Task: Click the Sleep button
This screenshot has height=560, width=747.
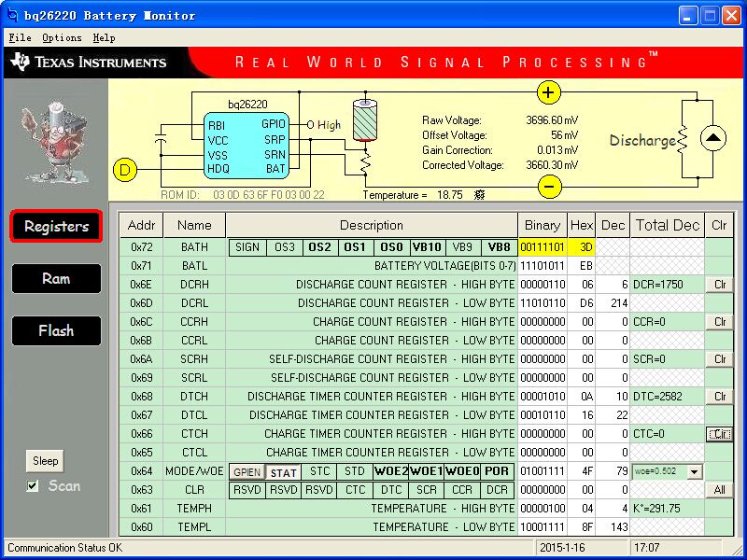Action: click(x=45, y=461)
